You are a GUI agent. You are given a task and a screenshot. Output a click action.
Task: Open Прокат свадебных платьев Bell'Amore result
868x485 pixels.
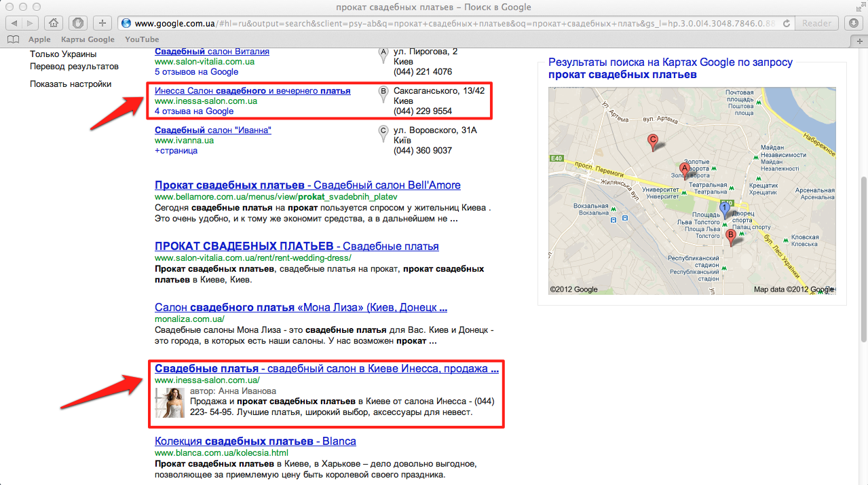click(307, 185)
